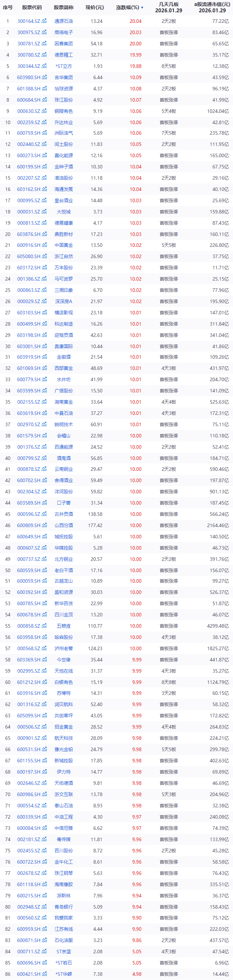
Task: Select the 股票代码 column header
Action: 32,8
